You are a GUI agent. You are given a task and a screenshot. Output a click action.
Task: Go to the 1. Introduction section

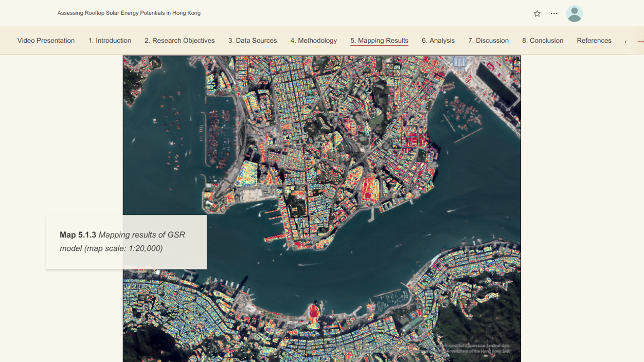click(110, 41)
